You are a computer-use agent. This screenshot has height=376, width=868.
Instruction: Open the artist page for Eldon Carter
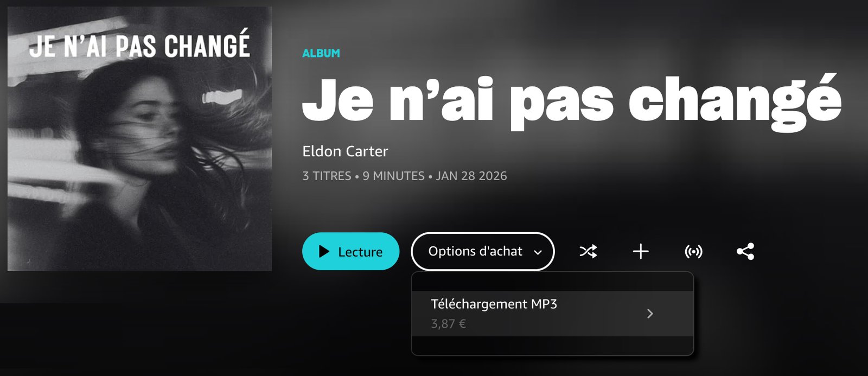click(345, 151)
